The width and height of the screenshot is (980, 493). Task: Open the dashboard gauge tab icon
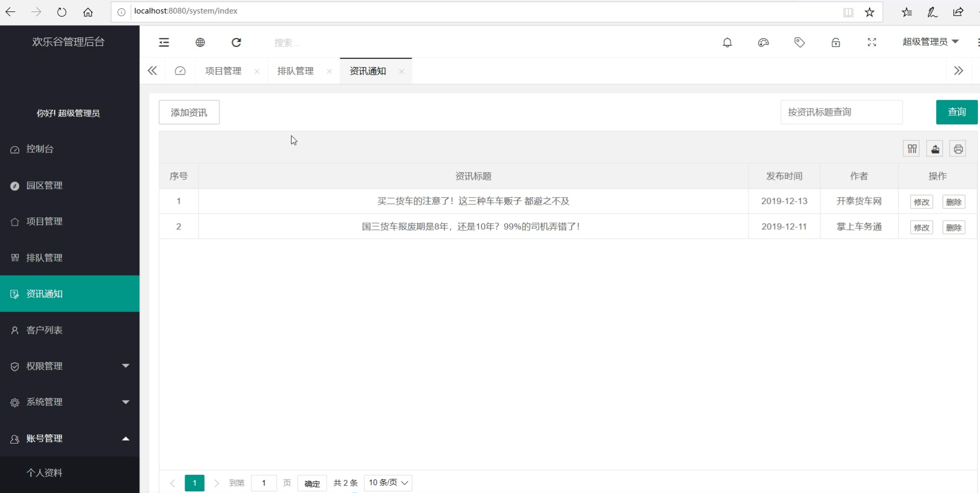click(x=180, y=71)
